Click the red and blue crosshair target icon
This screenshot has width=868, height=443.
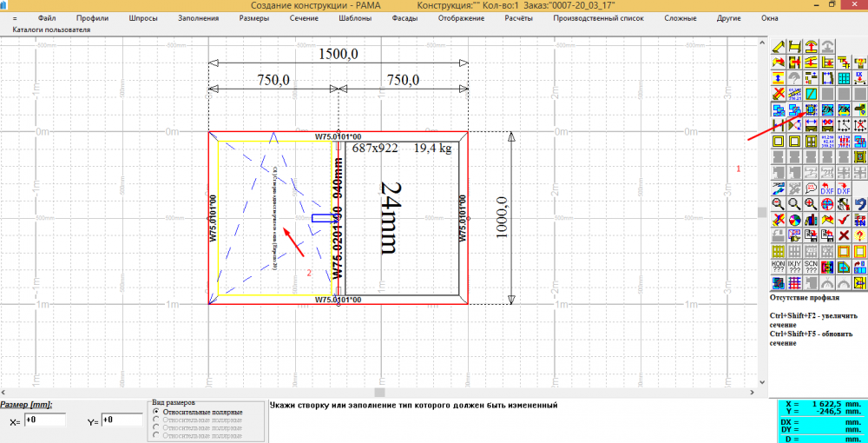click(x=827, y=203)
